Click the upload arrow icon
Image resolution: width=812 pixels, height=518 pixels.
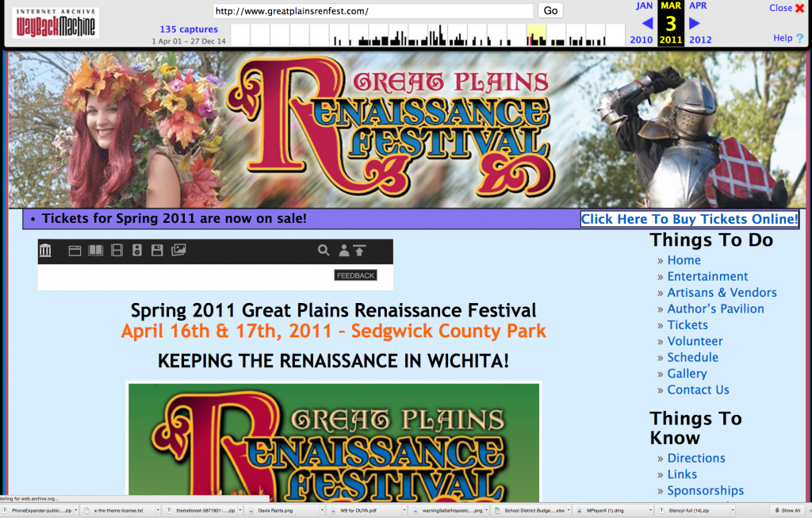pyautogui.click(x=359, y=251)
